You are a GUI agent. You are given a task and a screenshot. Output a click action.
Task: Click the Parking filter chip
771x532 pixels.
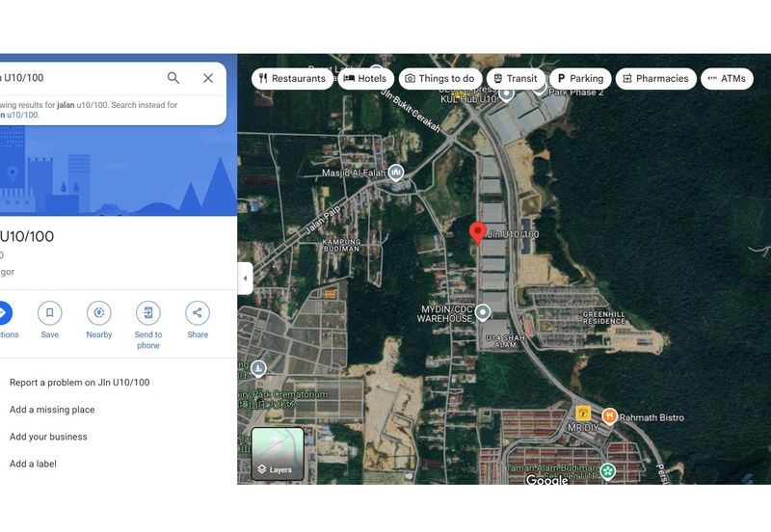click(x=580, y=79)
